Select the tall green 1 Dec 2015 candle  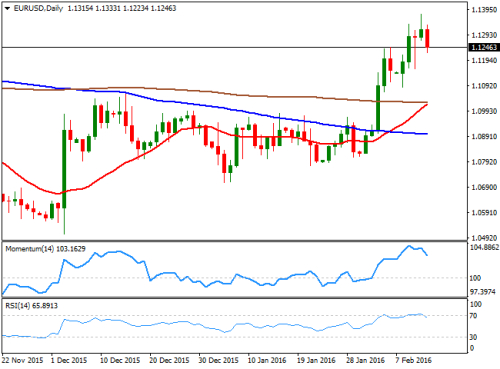pos(64,169)
